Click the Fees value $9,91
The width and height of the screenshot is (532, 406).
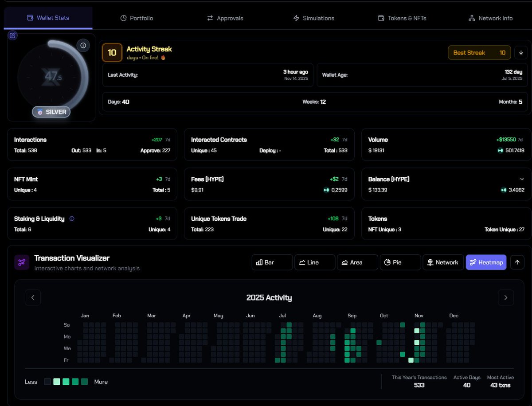click(x=197, y=190)
